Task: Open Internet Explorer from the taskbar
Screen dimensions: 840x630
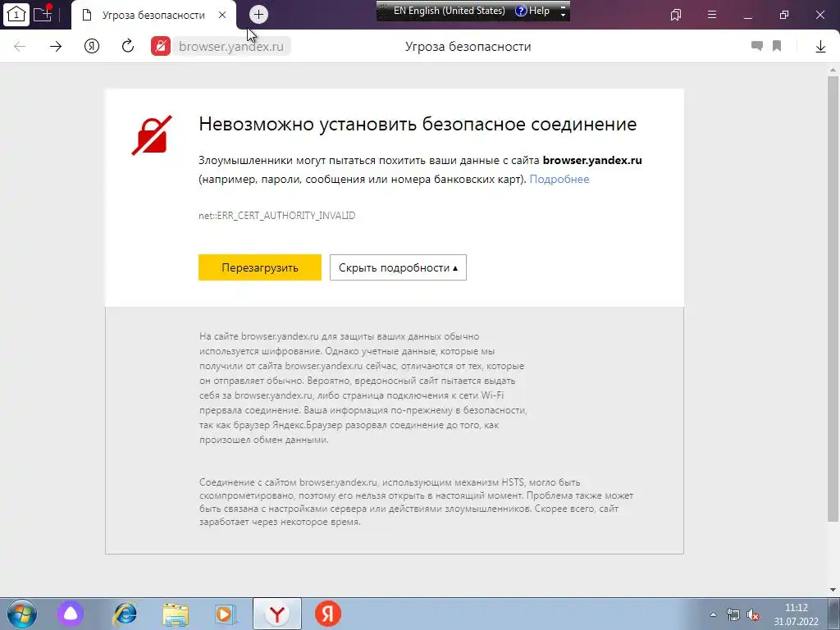Action: click(125, 614)
